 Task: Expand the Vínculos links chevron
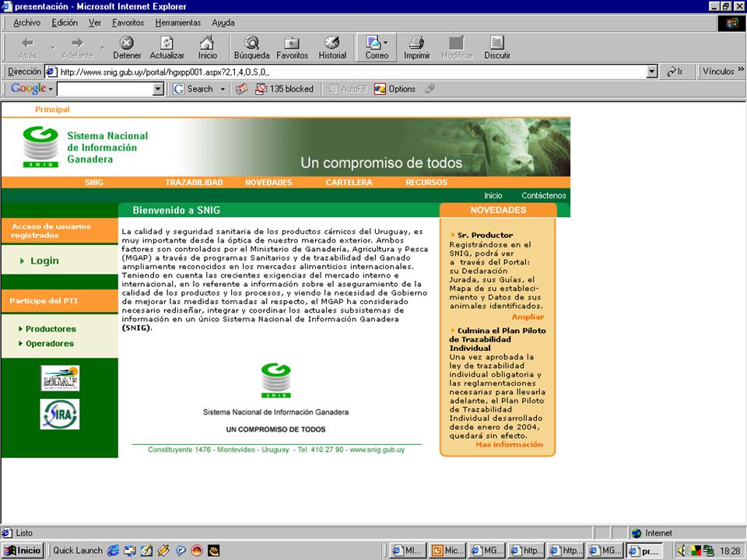pos(741,69)
